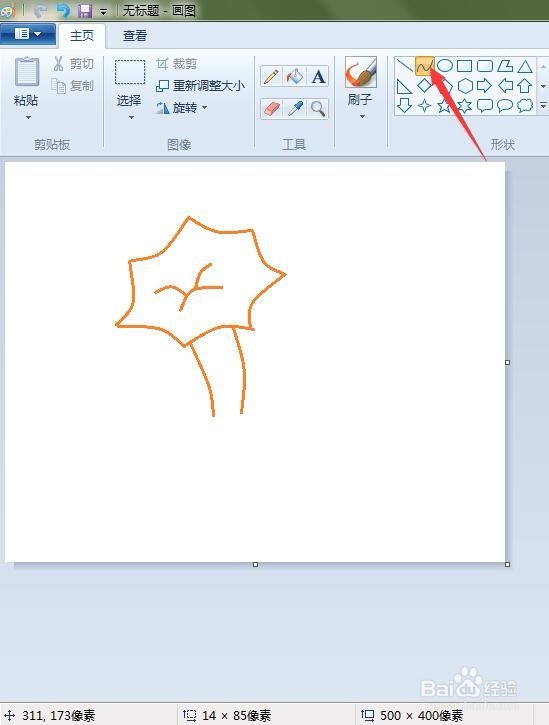Choose the Oval shape
The height and width of the screenshot is (725, 549).
pyautogui.click(x=444, y=66)
